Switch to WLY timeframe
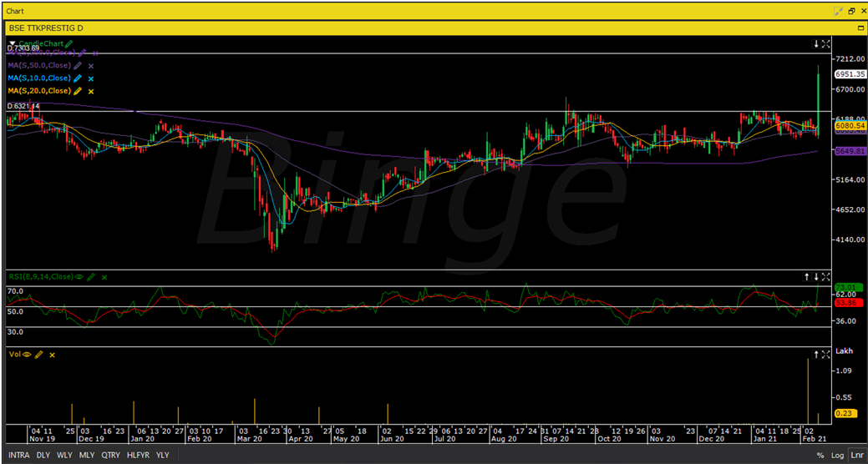Viewport: 868px width, 464px height. pos(65,455)
